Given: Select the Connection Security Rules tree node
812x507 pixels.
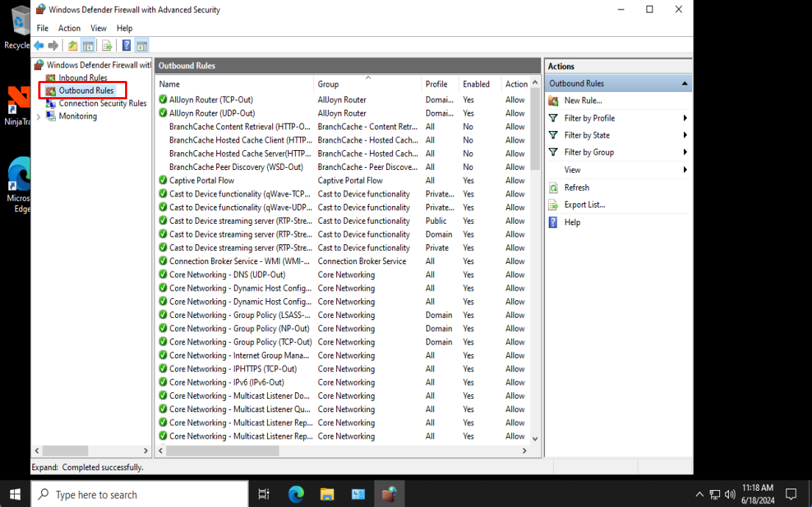Looking at the screenshot, I should coord(102,104).
